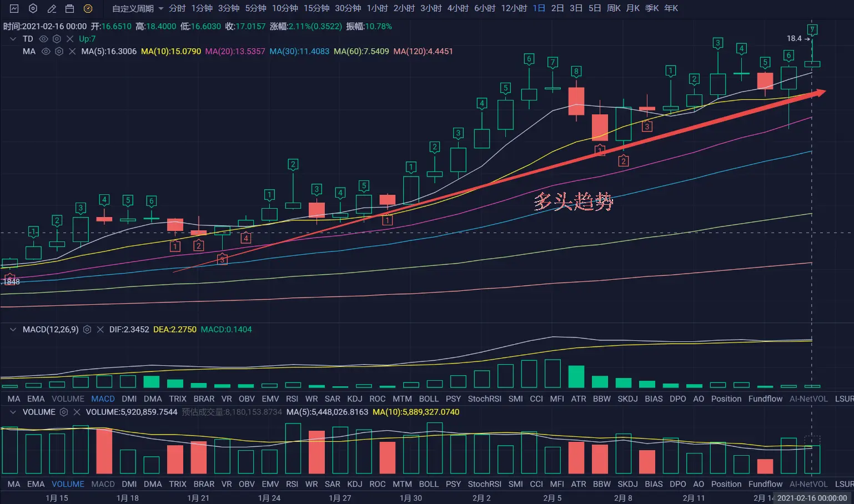
Task: Choose the 2日 interval
Action: 557,8
